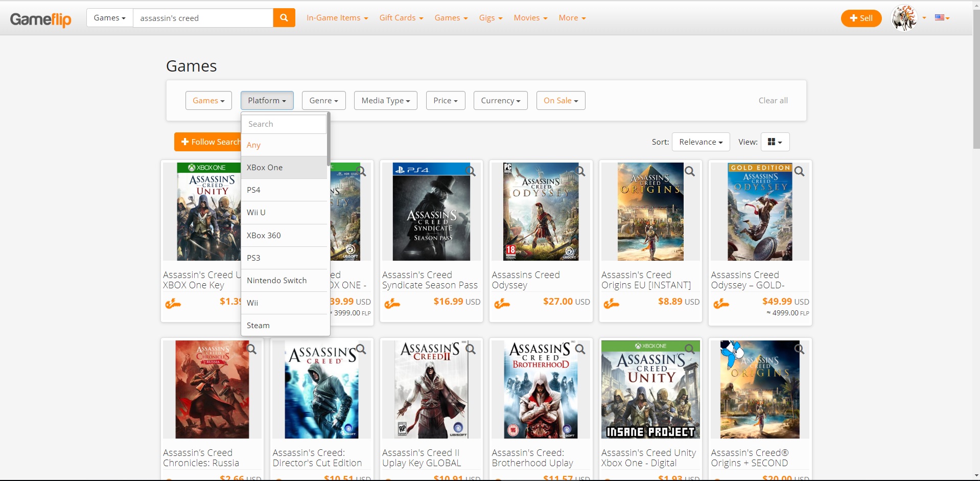Image resolution: width=980 pixels, height=481 pixels.
Task: Click the $27.00 USD price
Action: [566, 302]
